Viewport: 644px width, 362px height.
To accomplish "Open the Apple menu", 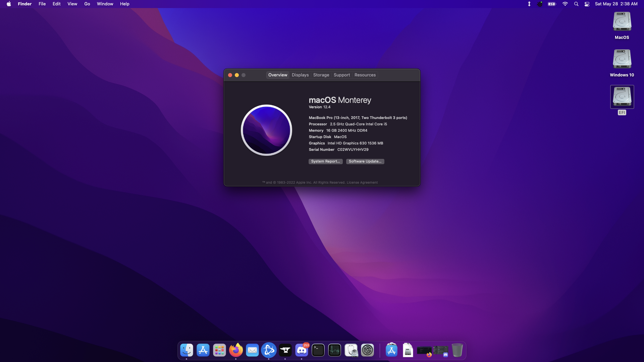I will coord(9,4).
